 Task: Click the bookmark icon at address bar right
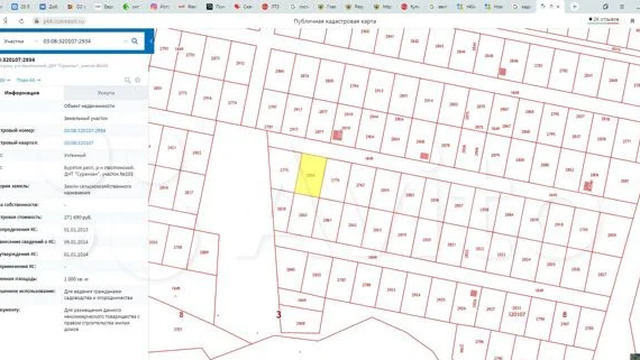(x=632, y=20)
